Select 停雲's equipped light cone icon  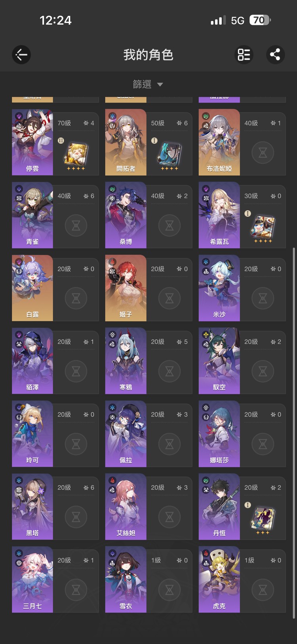(76, 155)
